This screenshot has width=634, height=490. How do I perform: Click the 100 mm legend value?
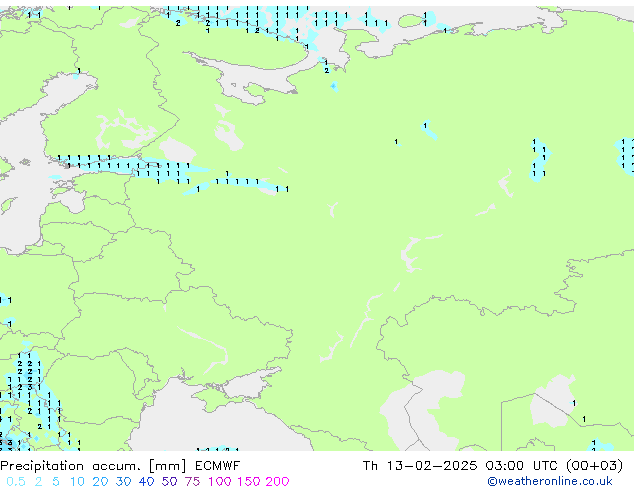tap(220, 482)
